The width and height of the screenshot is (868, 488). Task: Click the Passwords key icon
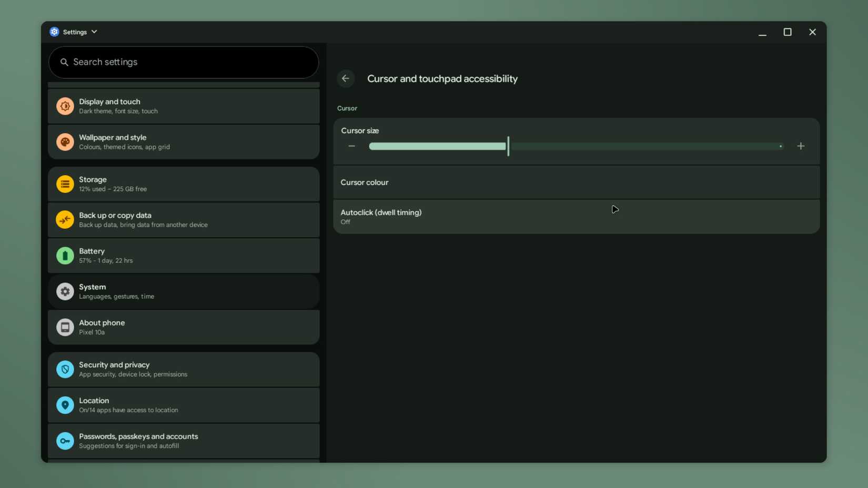(x=65, y=441)
